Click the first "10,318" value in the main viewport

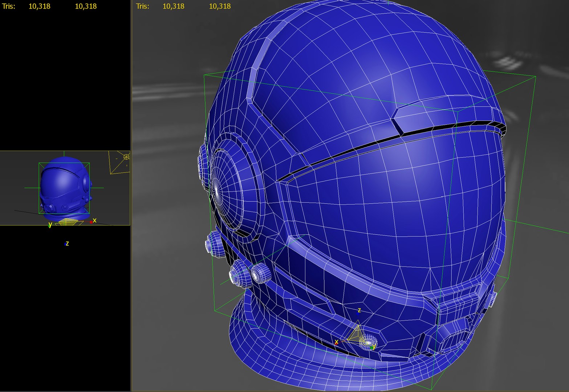[173, 6]
